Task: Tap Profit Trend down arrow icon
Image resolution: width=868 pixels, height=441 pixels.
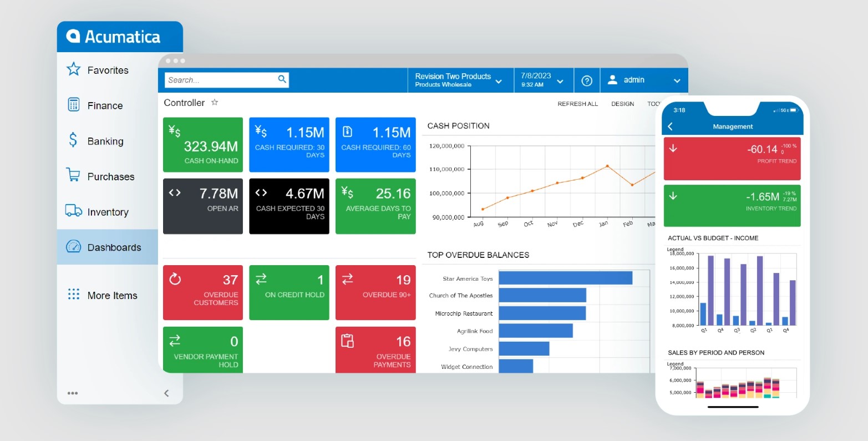Action: tap(673, 149)
